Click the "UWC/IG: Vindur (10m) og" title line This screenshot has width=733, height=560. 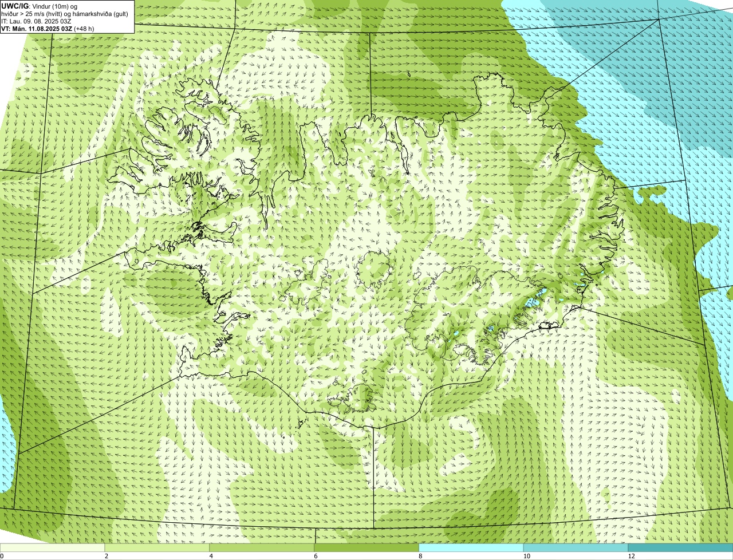point(40,6)
